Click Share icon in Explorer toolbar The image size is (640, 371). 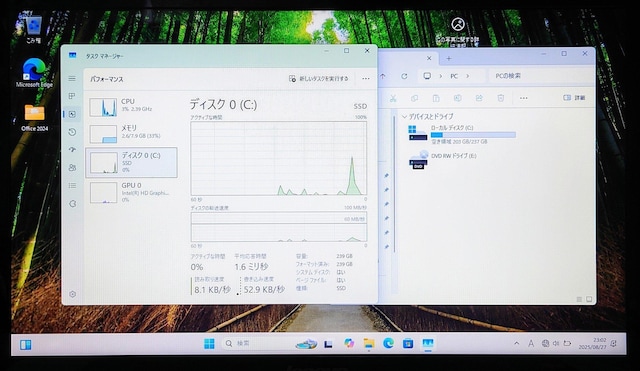[x=479, y=98]
